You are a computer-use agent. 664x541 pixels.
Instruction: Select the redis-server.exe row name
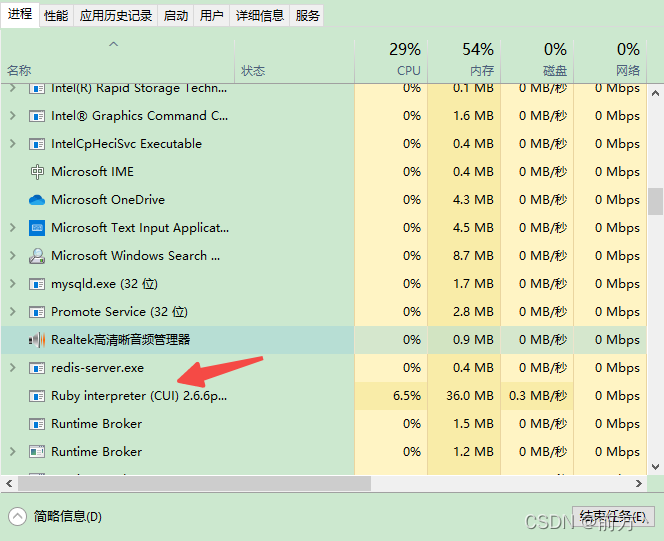pos(97,368)
